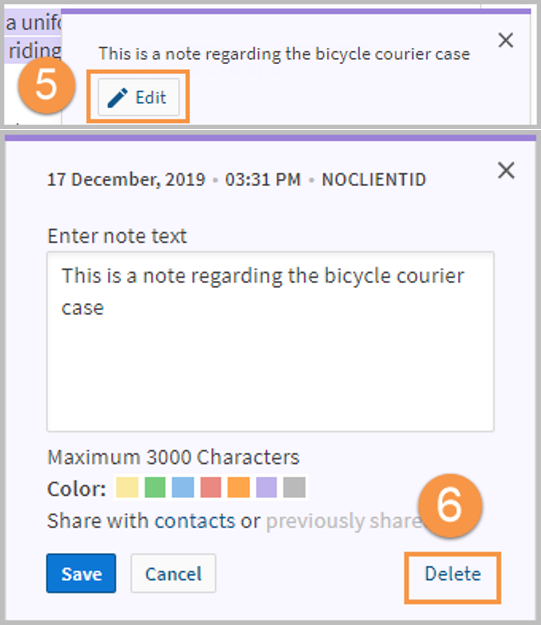Set the note color to purple

tap(266, 487)
